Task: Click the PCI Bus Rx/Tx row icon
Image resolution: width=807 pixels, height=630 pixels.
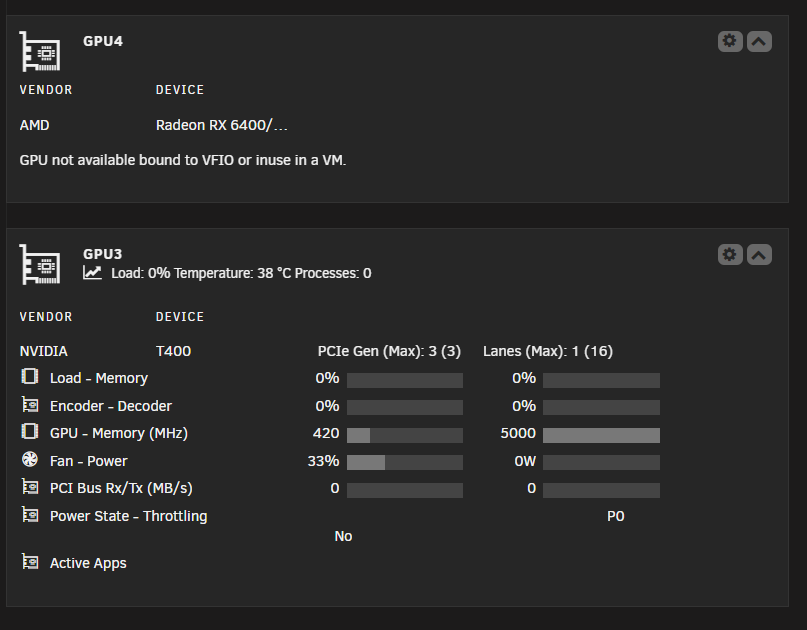Action: pyautogui.click(x=30, y=486)
